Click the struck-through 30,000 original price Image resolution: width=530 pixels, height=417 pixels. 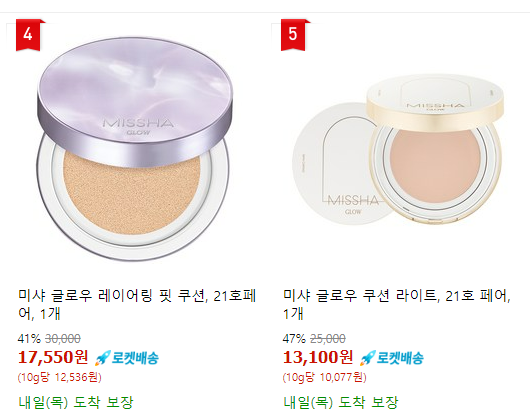[x=63, y=338]
